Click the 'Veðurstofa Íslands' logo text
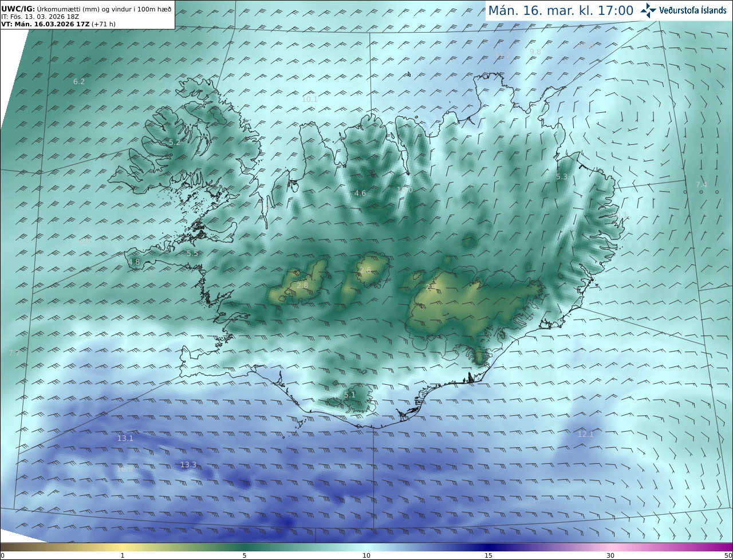The image size is (733, 560). 693,10
